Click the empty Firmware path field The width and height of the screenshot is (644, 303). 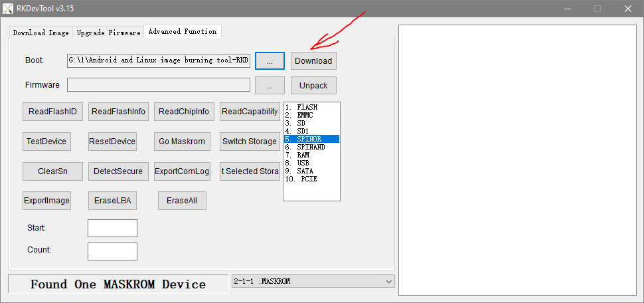coord(159,85)
